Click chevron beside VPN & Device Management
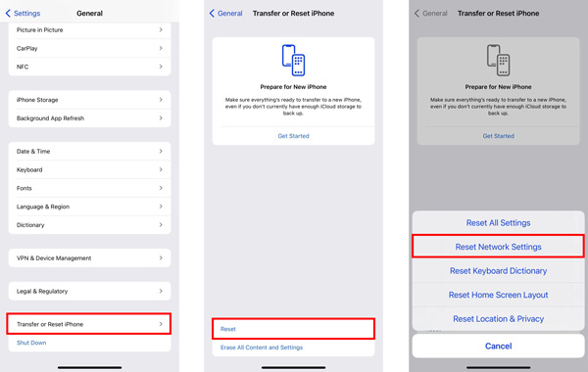The height and width of the screenshot is (372, 588). (161, 257)
